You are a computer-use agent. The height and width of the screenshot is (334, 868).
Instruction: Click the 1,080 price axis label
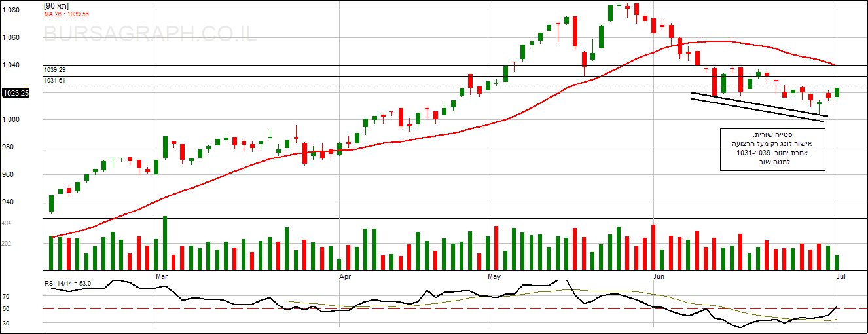11,10
